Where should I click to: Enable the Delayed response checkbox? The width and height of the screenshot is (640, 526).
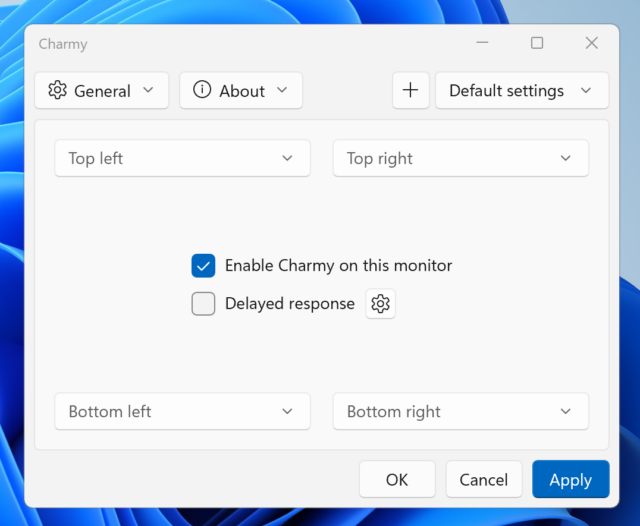pyautogui.click(x=203, y=304)
